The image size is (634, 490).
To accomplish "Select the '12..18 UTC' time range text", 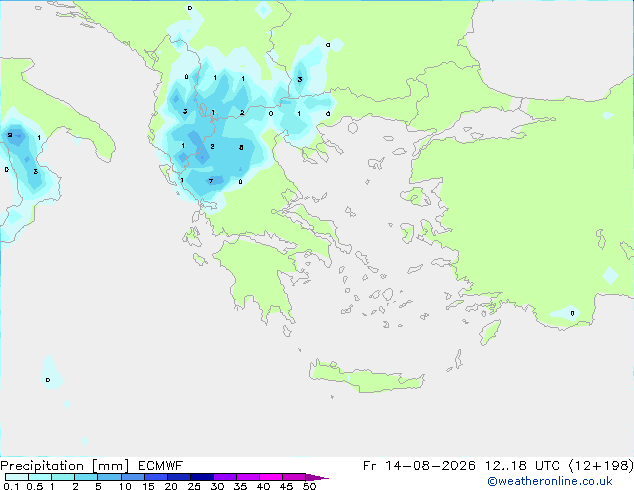I will [x=522, y=466].
